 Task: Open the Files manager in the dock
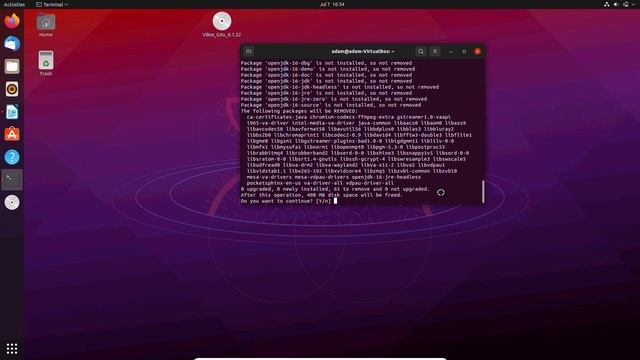tap(12, 66)
